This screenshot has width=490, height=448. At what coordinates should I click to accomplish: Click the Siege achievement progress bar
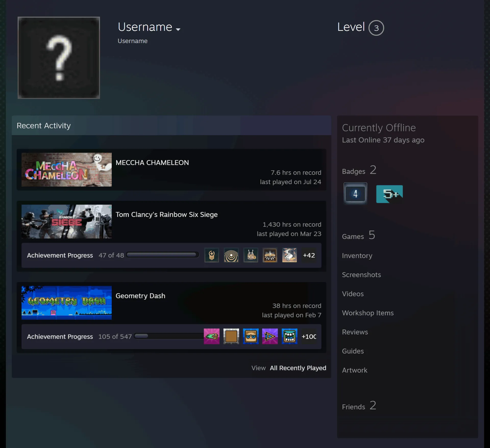click(162, 255)
